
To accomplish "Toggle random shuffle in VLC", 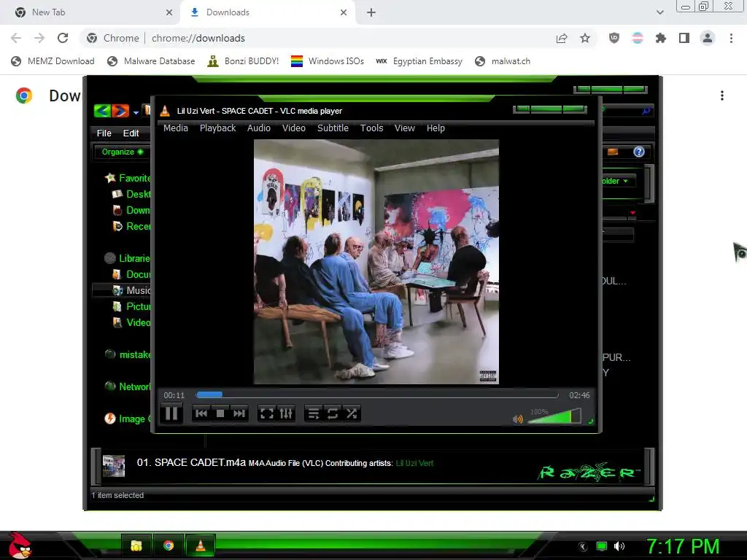I will point(352,413).
